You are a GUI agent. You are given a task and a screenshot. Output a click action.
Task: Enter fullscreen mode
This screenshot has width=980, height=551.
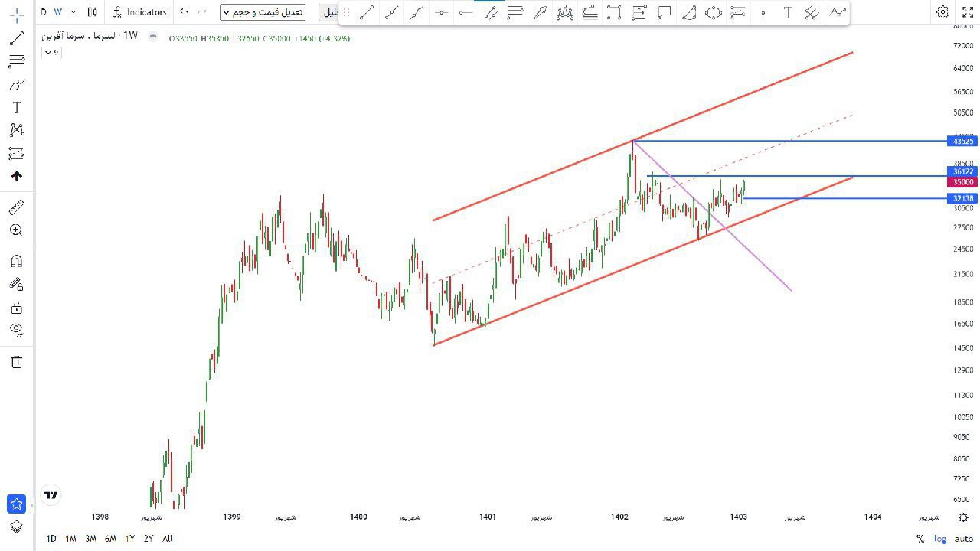coord(968,12)
